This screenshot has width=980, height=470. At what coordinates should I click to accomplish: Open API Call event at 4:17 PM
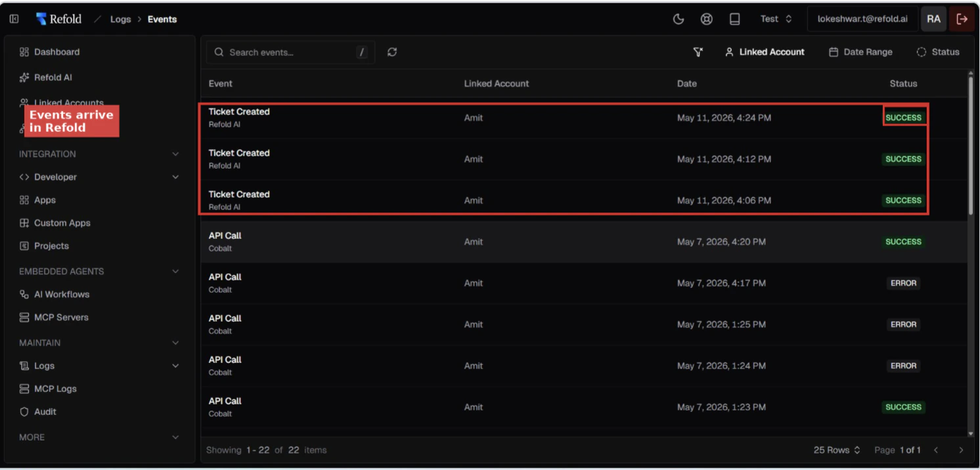coord(584,284)
